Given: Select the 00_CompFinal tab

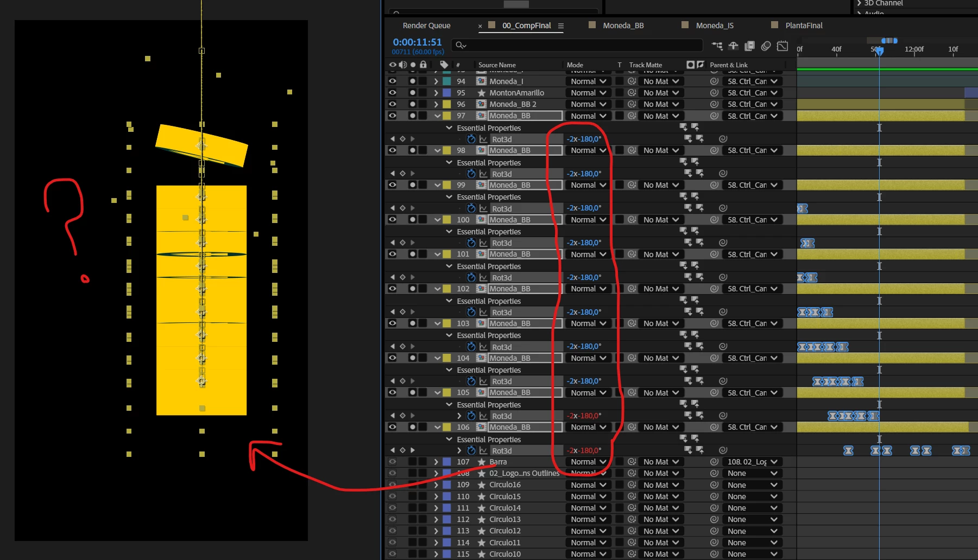Looking at the screenshot, I should pos(526,26).
